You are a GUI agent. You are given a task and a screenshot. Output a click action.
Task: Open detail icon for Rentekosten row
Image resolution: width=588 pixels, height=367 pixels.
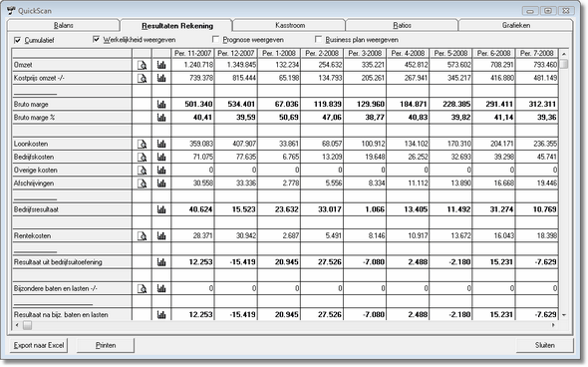pos(142,235)
